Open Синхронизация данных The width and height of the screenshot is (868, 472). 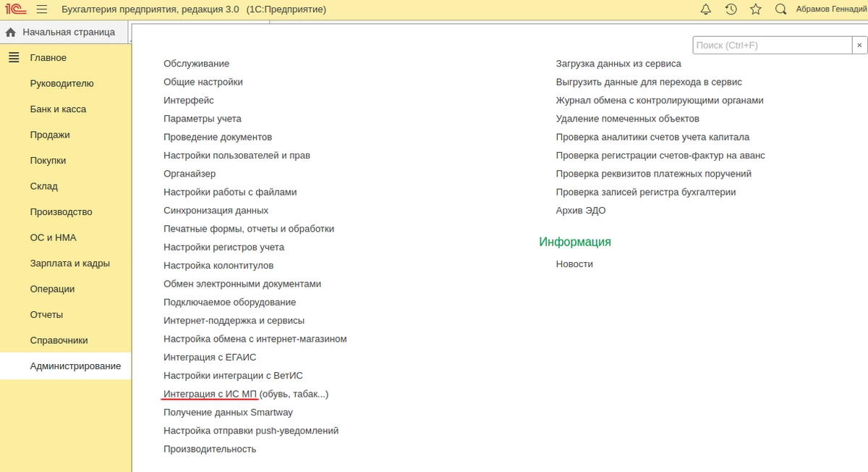point(216,210)
